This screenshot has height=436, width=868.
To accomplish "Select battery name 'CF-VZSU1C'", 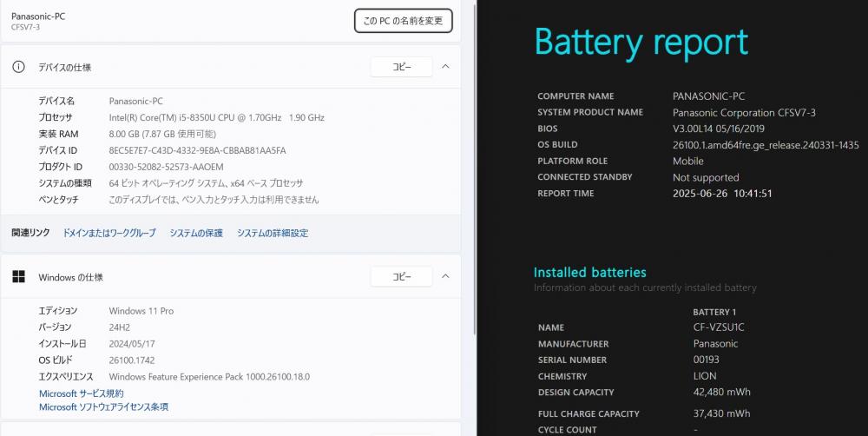I will (x=719, y=327).
